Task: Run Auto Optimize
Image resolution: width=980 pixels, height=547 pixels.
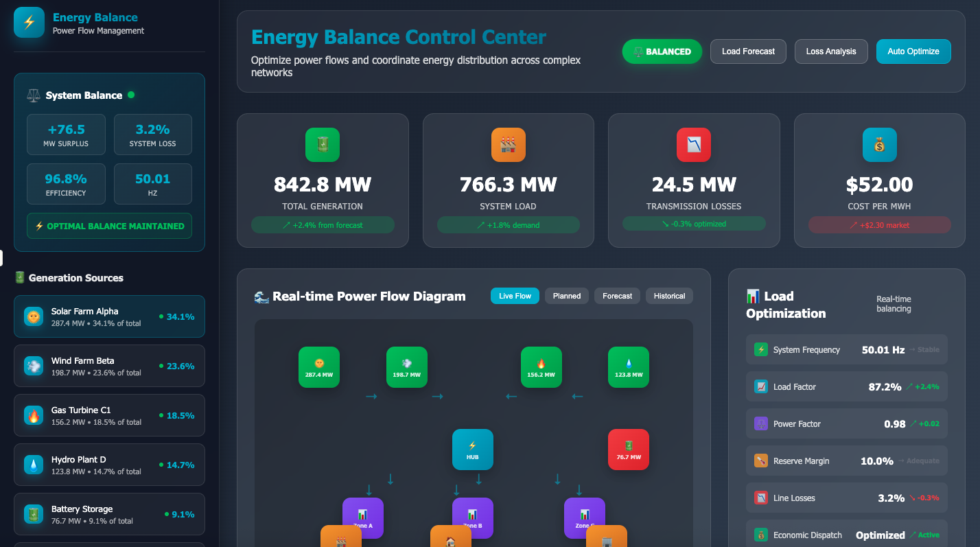Action: point(913,51)
